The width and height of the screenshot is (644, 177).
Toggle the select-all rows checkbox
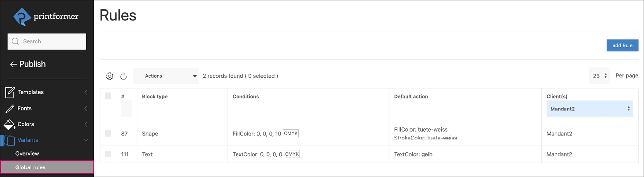tap(108, 96)
